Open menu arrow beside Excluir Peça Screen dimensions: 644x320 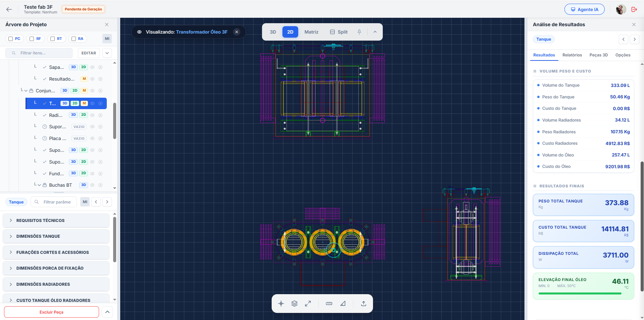[x=107, y=312]
